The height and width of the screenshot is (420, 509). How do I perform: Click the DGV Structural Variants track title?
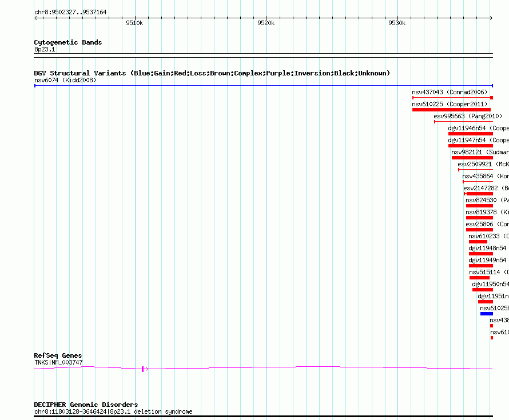(x=212, y=73)
